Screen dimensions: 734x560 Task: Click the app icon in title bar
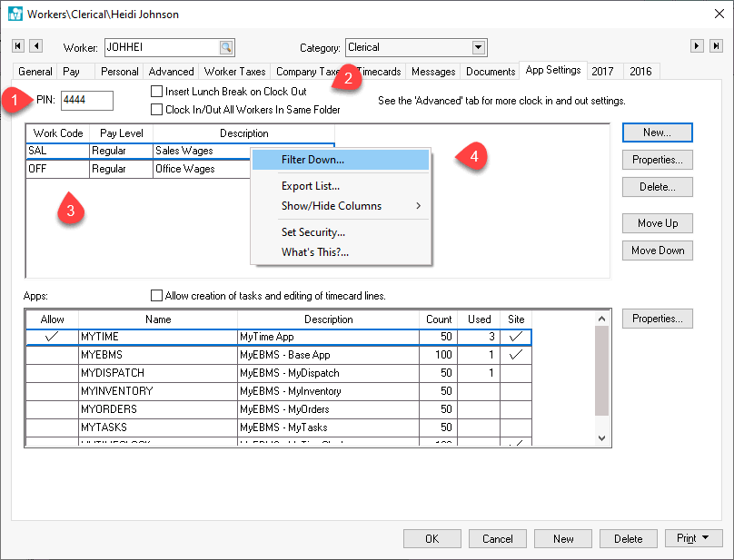click(14, 15)
